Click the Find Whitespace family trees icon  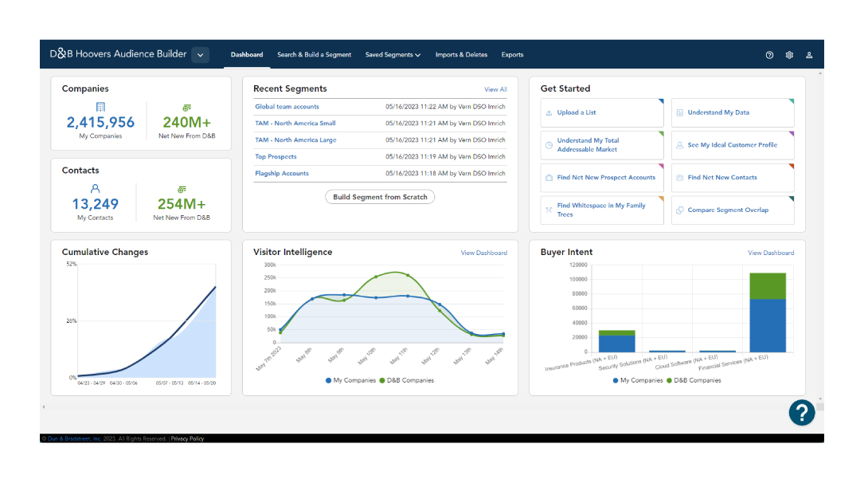pyautogui.click(x=549, y=210)
